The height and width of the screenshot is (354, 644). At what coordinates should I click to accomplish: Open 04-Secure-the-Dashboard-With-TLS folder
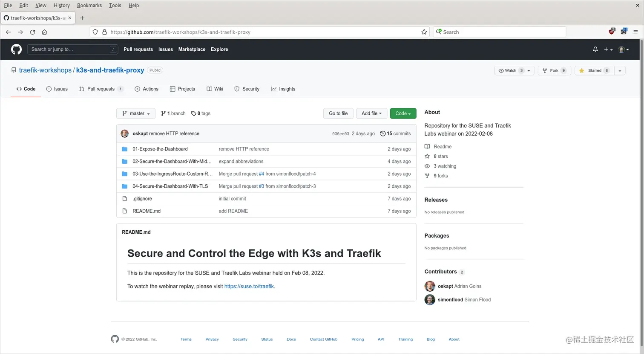pos(170,186)
